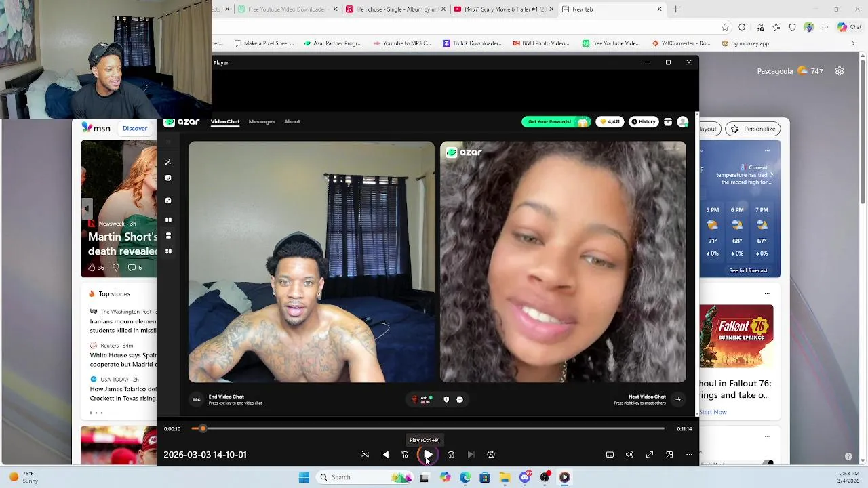Screen dimensions: 868x488
Task: Click the face mask icon in Azar sidebar
Action: 168,178
